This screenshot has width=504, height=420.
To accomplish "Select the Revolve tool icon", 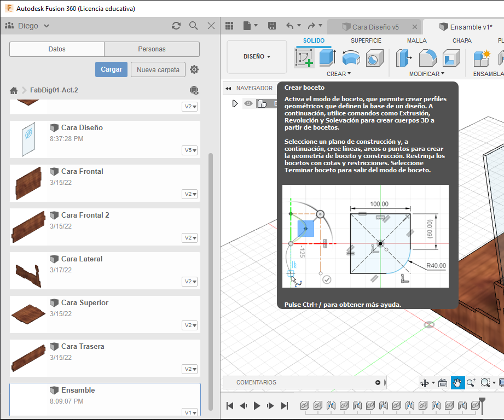I will click(x=351, y=58).
